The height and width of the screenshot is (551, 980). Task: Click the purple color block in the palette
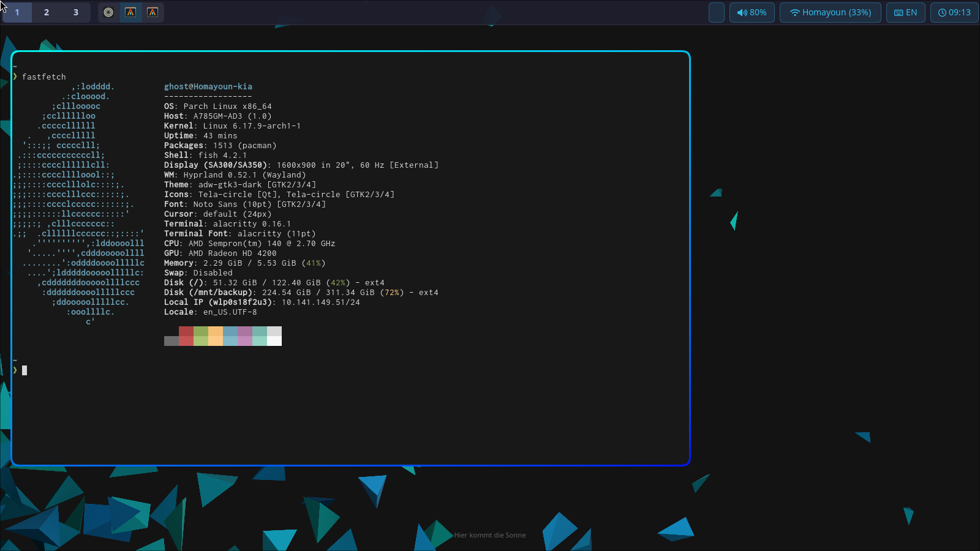click(x=245, y=336)
